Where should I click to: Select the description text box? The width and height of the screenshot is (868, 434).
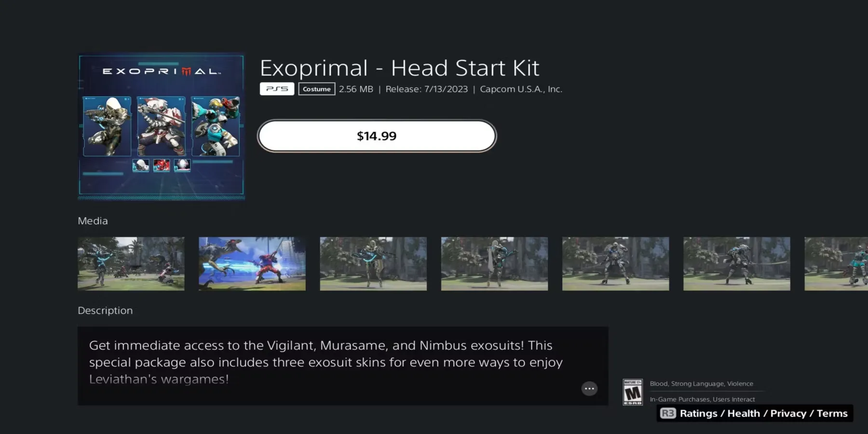(343, 366)
